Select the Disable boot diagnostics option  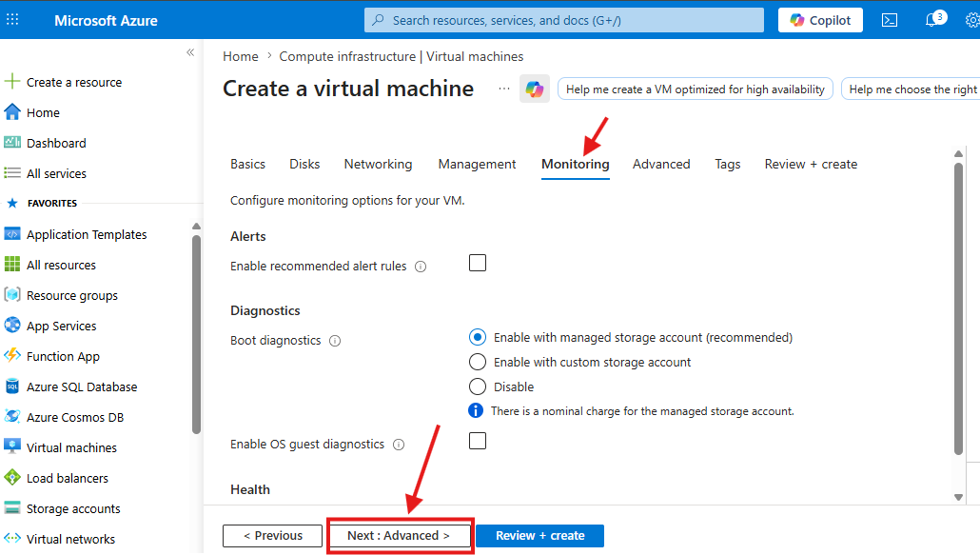478,387
